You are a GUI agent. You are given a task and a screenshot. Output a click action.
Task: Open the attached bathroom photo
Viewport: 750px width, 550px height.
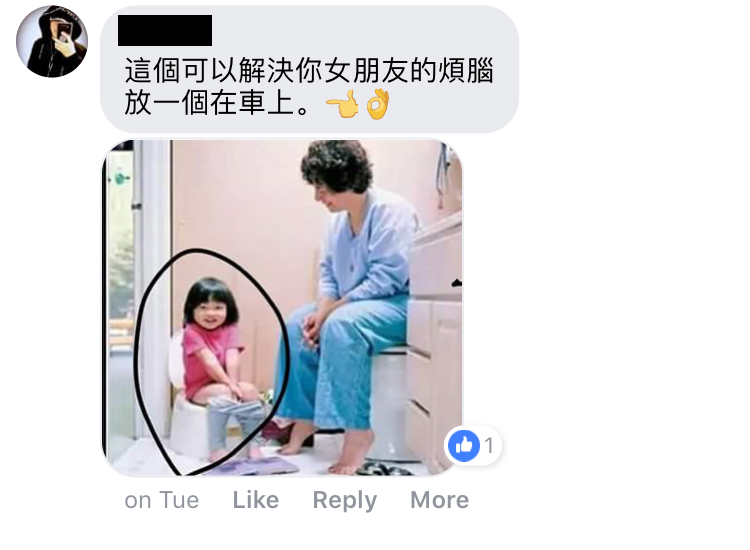pyautogui.click(x=282, y=308)
